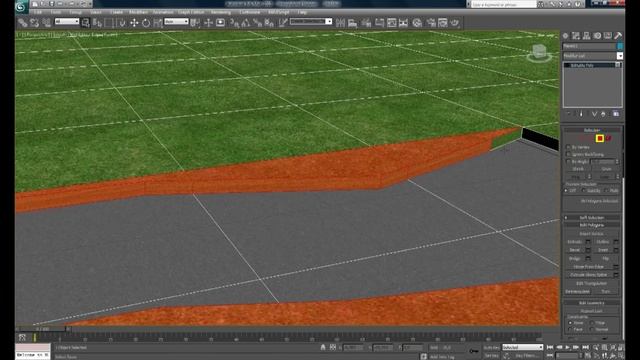
Task: Click the Zoom Extents viewport navigation icon
Action: [613, 347]
